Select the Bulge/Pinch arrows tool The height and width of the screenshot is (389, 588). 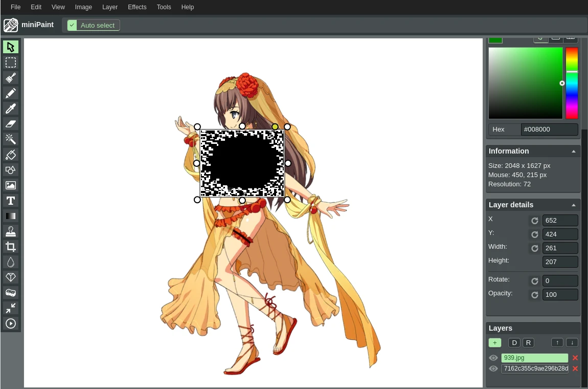tap(11, 308)
